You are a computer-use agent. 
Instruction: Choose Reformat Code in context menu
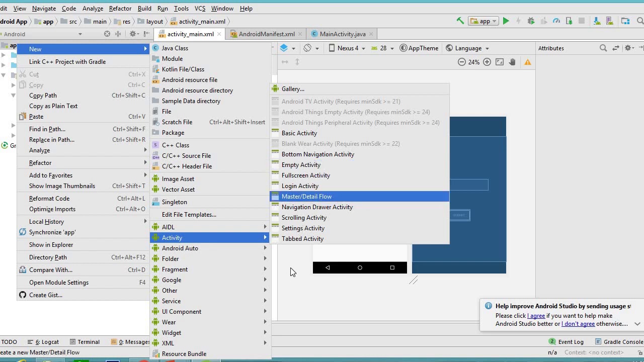point(84,199)
